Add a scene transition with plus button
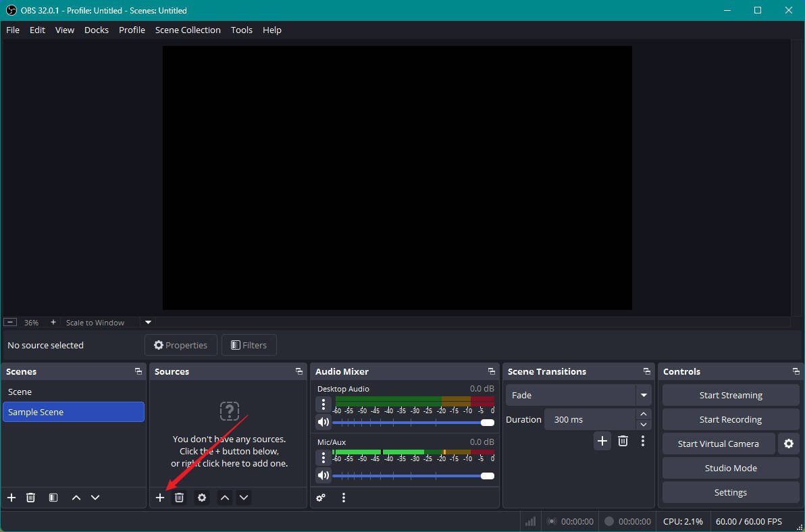This screenshot has height=532, width=805. [602, 442]
